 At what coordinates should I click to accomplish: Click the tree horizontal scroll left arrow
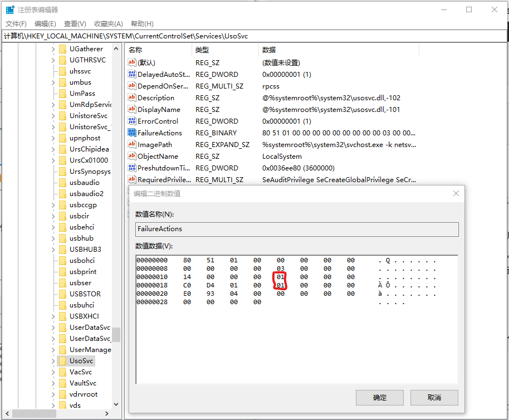[7, 413]
